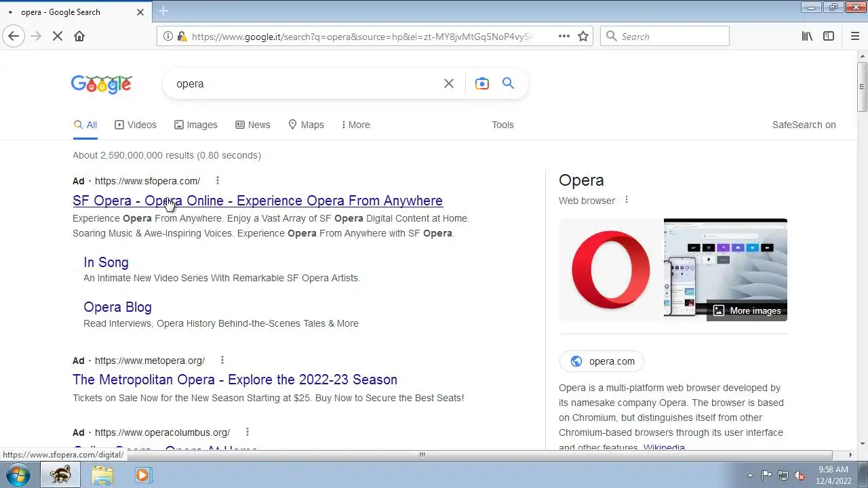868x488 pixels.
Task: Open the Opera Blog sitelink
Action: (x=117, y=307)
